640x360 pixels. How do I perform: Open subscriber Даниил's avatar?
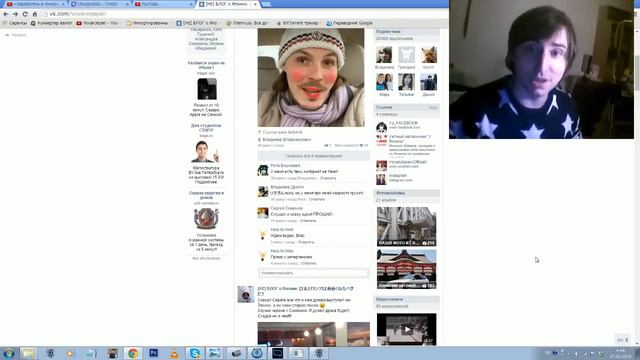(x=429, y=82)
